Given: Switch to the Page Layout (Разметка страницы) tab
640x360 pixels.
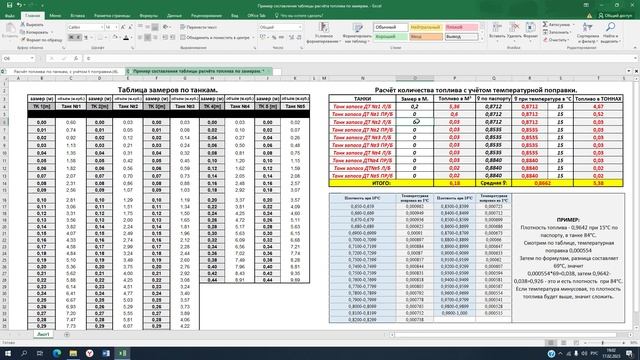Looking at the screenshot, I should [112, 16].
